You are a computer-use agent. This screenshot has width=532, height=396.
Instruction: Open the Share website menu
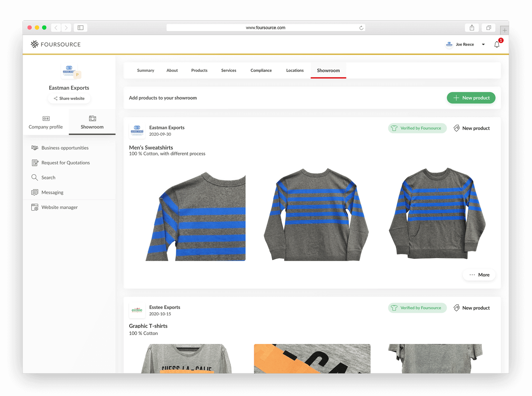point(69,98)
